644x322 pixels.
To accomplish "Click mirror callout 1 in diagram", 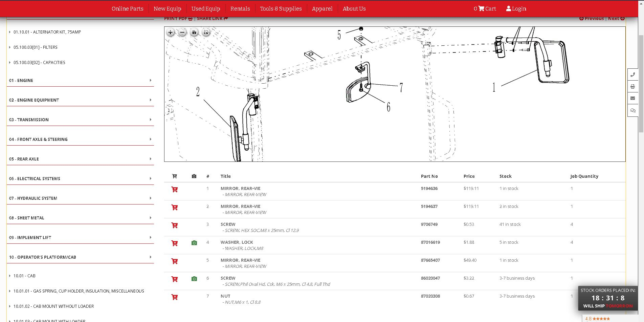I will (x=494, y=87).
